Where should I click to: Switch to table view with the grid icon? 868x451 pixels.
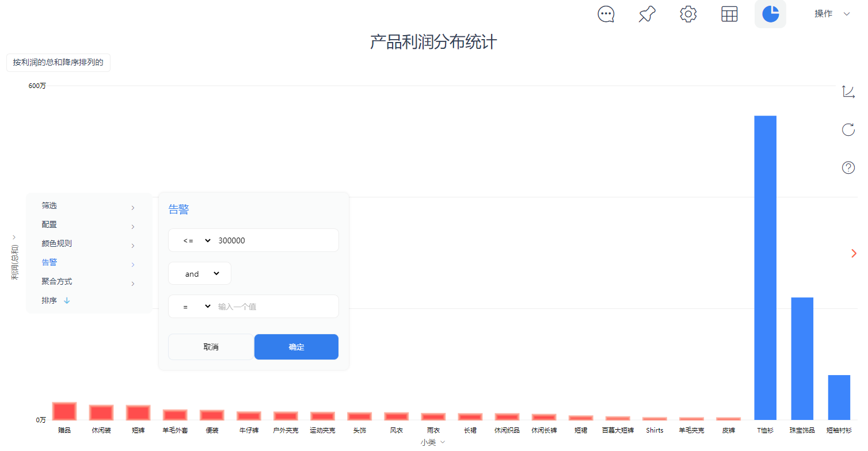tap(729, 14)
